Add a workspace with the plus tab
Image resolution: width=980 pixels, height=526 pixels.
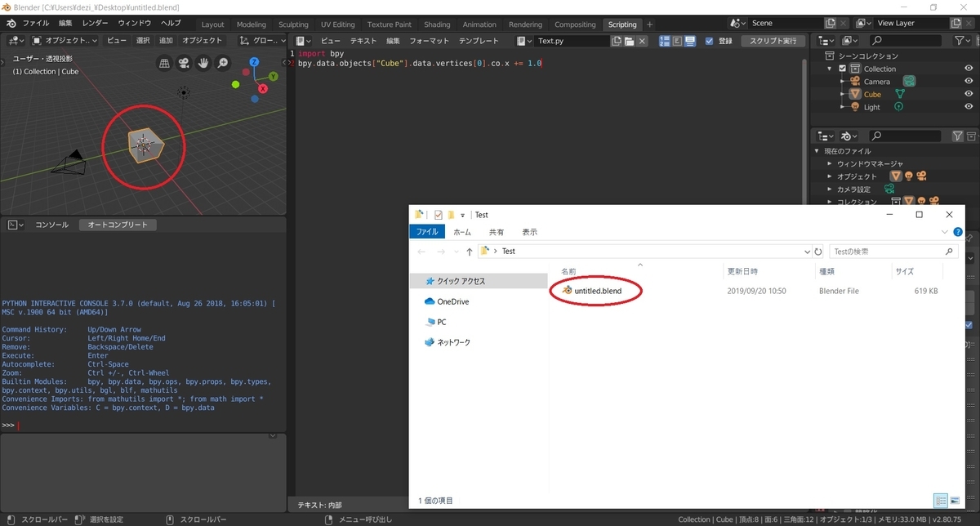pos(650,25)
